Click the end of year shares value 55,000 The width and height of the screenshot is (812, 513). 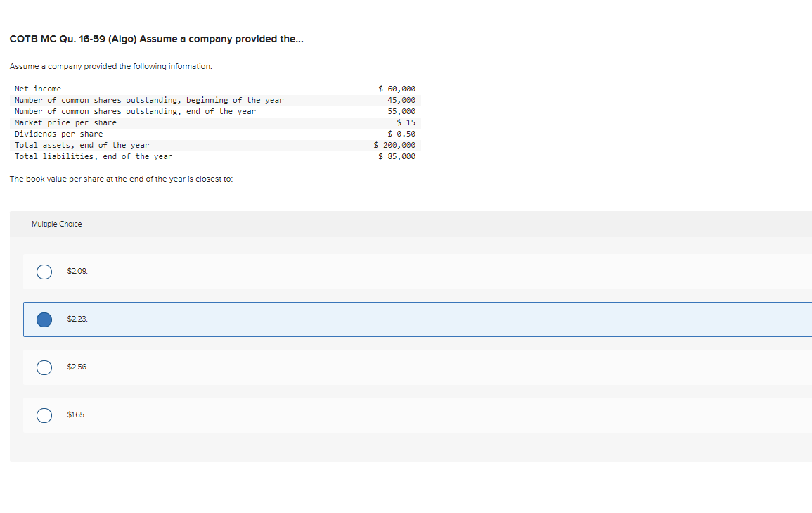[399, 111]
